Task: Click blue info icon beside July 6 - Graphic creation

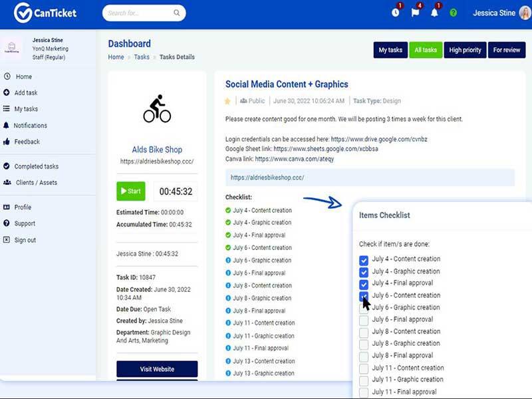Action: (228, 260)
